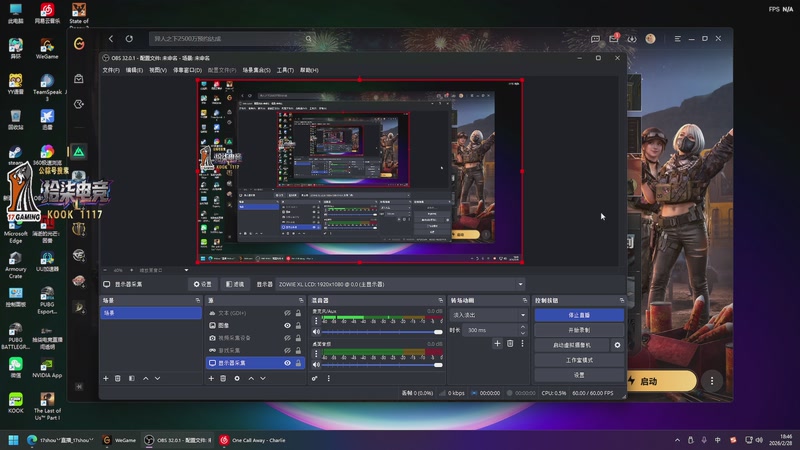Open WeGame download manager icon

click(x=632, y=39)
